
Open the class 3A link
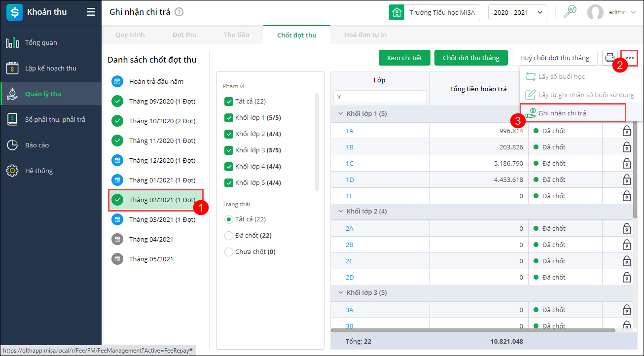pos(350,310)
